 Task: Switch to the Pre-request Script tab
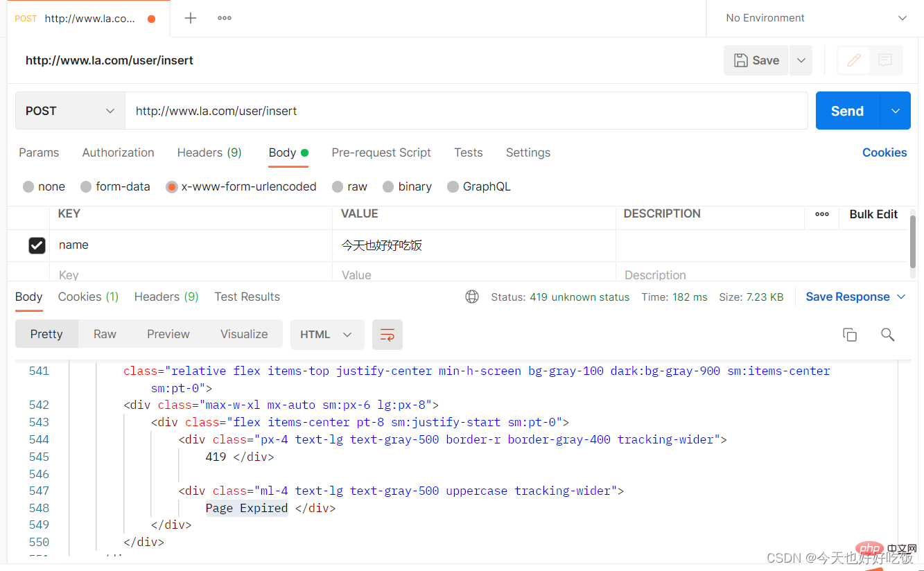(381, 152)
